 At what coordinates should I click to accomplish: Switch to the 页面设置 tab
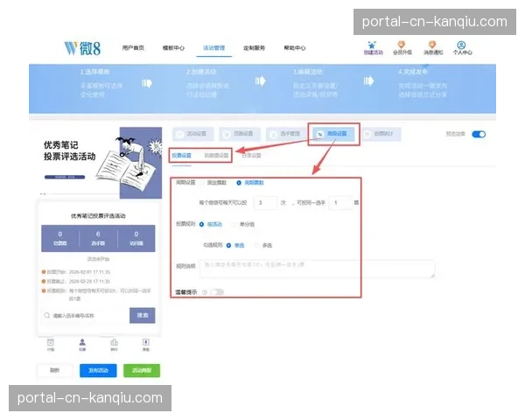tap(240, 134)
